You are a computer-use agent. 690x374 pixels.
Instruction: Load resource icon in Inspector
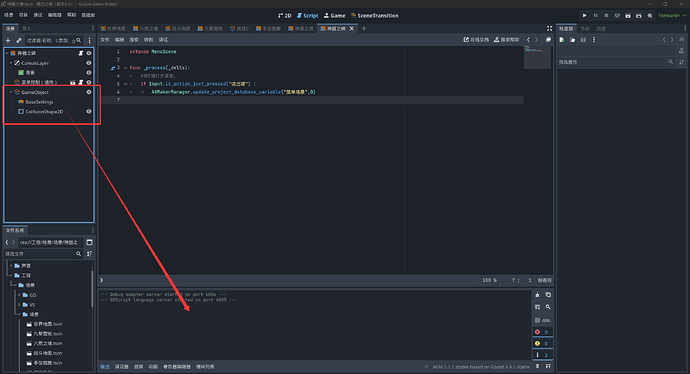coord(573,40)
